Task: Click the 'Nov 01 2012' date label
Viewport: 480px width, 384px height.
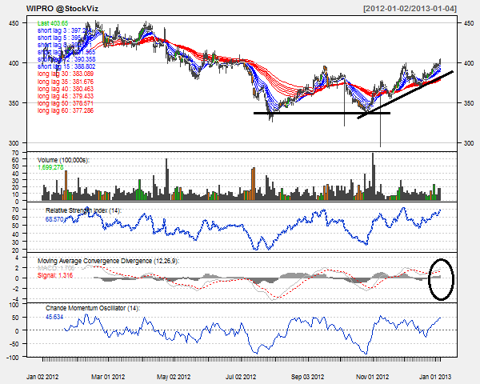Action: pyautogui.click(x=373, y=377)
